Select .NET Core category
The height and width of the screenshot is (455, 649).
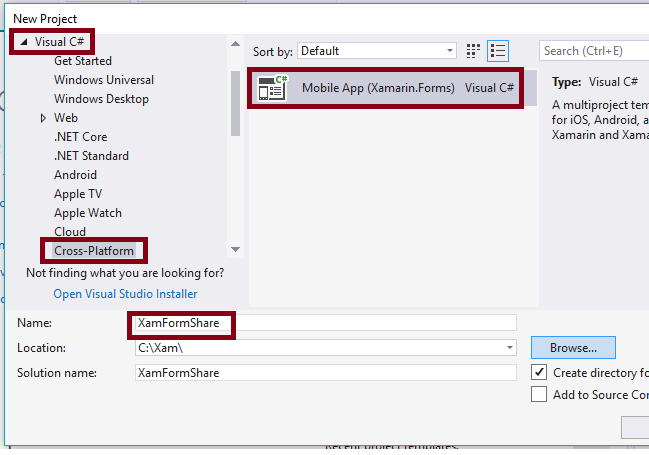[x=81, y=137]
